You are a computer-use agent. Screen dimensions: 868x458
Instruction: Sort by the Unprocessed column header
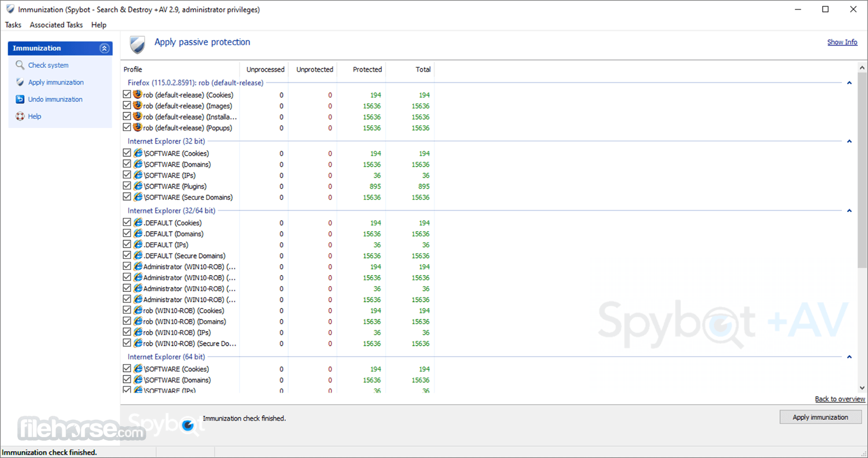click(264, 69)
